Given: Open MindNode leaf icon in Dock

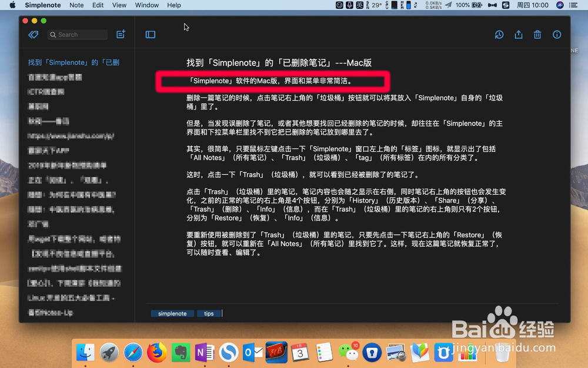Looking at the screenshot, I should coord(420,352).
